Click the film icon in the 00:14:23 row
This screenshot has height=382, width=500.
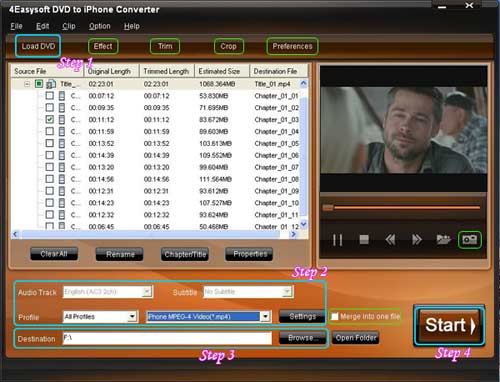[62, 203]
